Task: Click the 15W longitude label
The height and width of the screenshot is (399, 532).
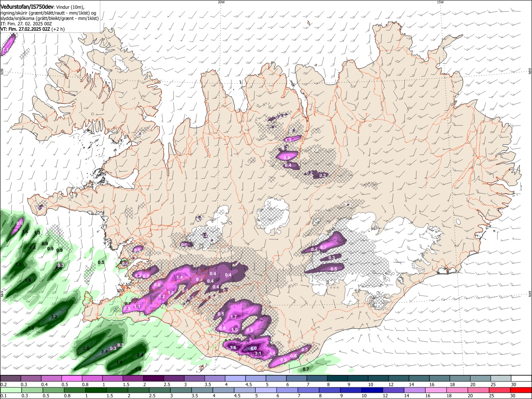Action: click(440, 2)
